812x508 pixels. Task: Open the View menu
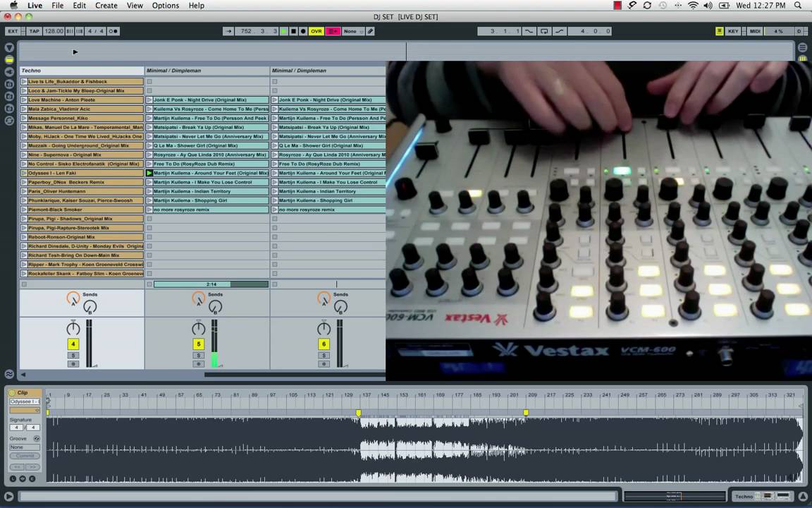135,5
